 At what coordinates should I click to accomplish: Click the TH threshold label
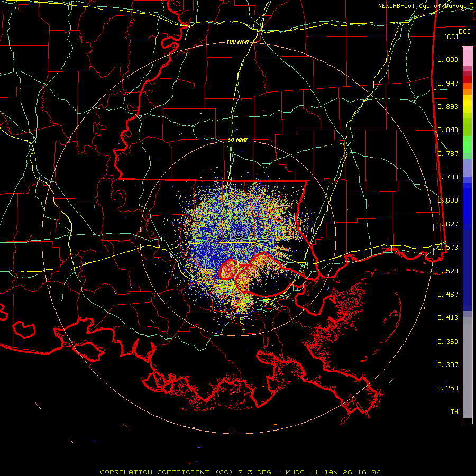point(454,412)
